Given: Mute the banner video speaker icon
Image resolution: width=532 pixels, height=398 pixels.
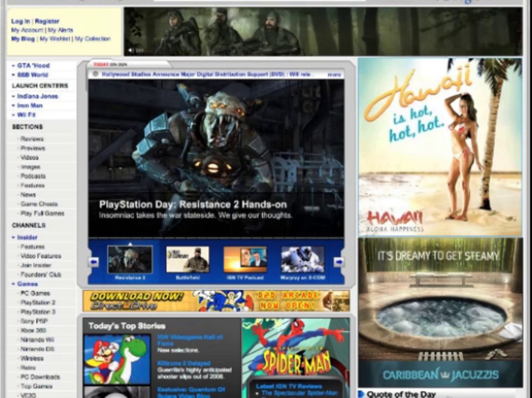Looking at the screenshot, I should tap(131, 50).
